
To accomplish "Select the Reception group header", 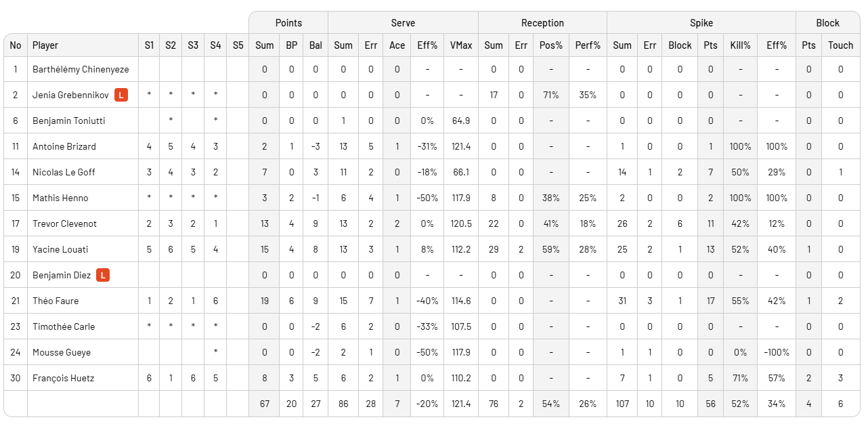I will click(x=542, y=23).
